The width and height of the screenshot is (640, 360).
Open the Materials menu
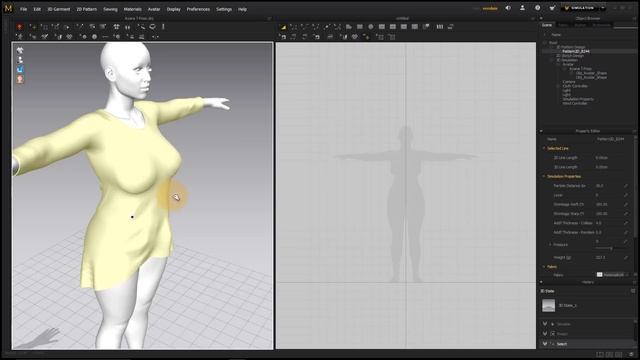click(x=133, y=9)
